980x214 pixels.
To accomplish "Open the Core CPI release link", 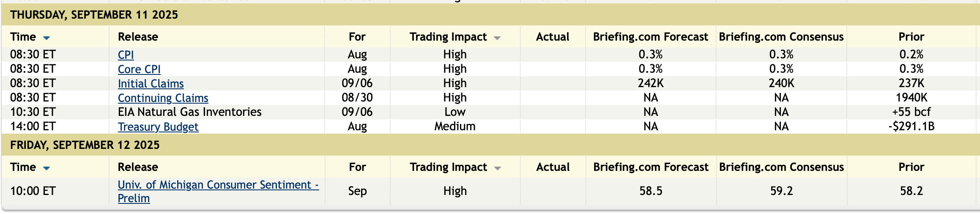I will point(139,69).
